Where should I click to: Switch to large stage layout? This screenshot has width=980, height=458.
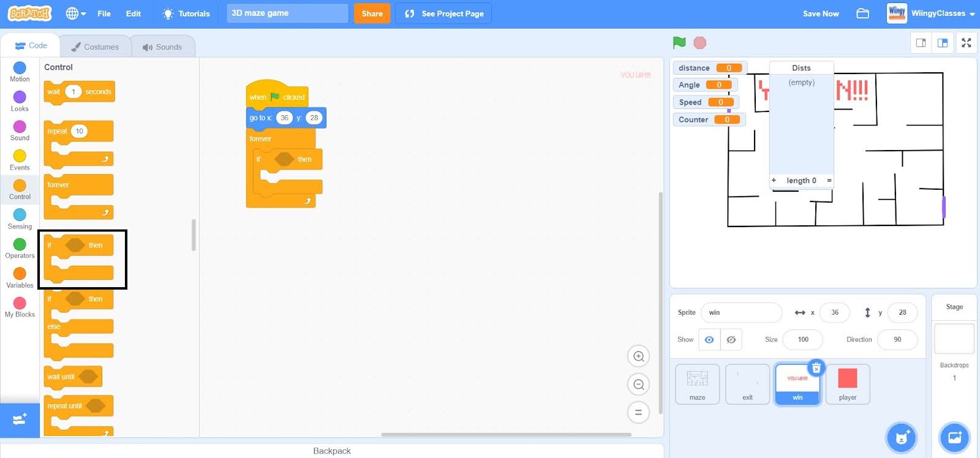pyautogui.click(x=943, y=43)
